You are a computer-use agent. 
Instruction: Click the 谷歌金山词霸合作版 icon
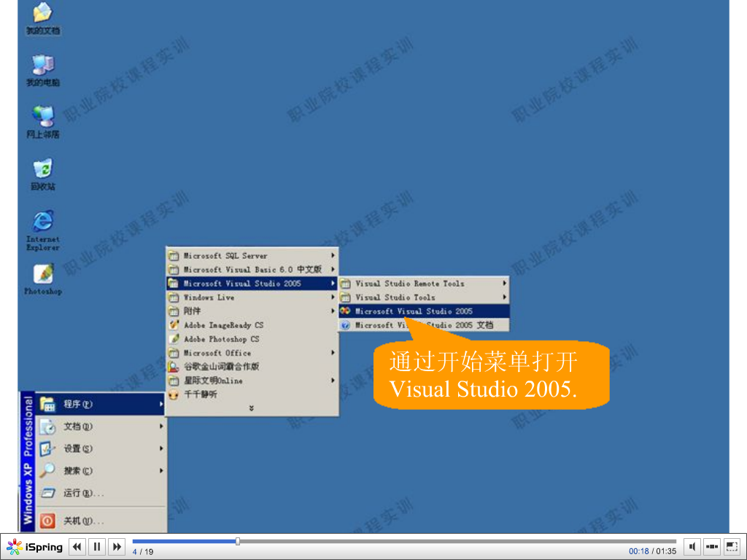click(x=174, y=367)
